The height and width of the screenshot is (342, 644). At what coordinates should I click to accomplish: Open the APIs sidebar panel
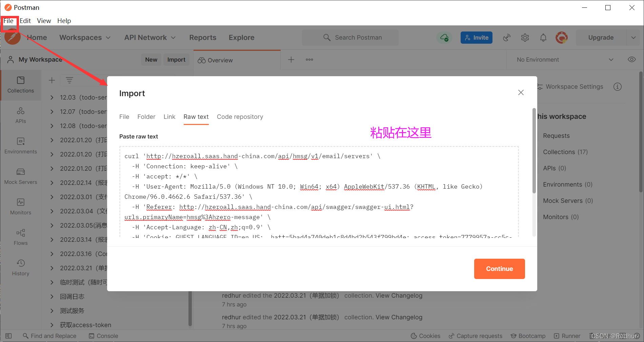[21, 115]
